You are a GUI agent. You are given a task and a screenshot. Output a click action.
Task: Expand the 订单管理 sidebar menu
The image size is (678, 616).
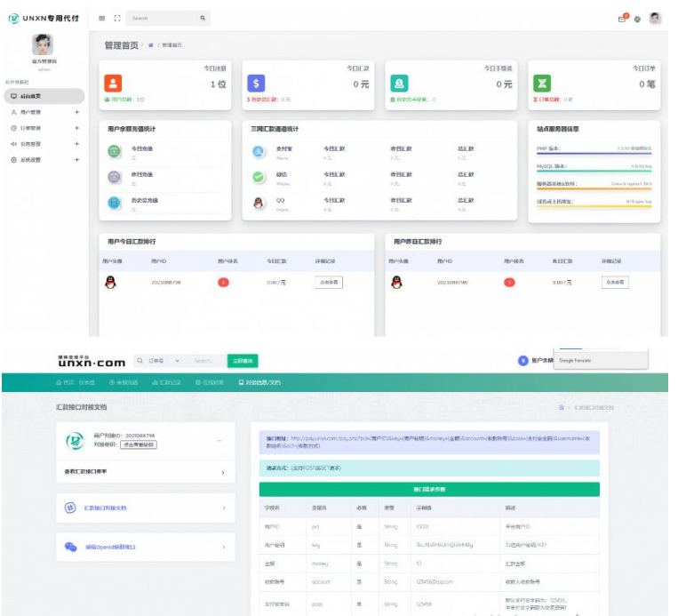click(x=76, y=128)
